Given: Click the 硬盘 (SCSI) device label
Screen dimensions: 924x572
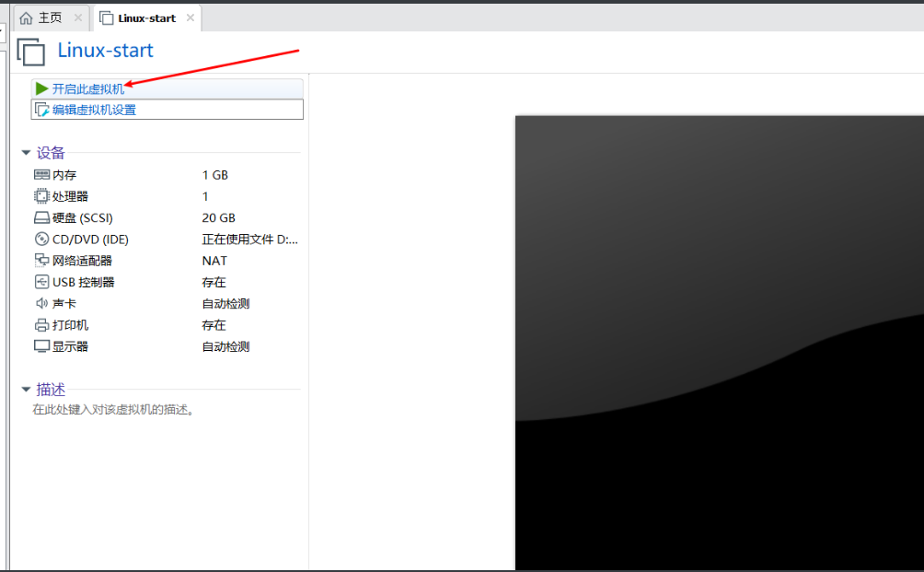Looking at the screenshot, I should coord(83,218).
